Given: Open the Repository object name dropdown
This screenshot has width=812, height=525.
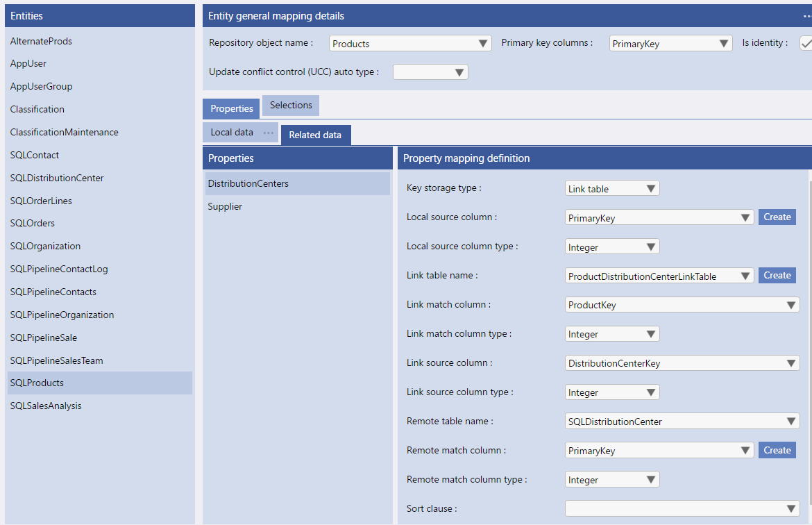Looking at the screenshot, I should click(x=410, y=44).
